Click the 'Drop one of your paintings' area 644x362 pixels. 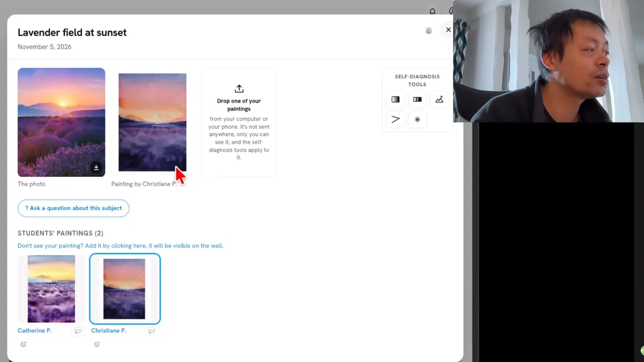click(x=239, y=122)
